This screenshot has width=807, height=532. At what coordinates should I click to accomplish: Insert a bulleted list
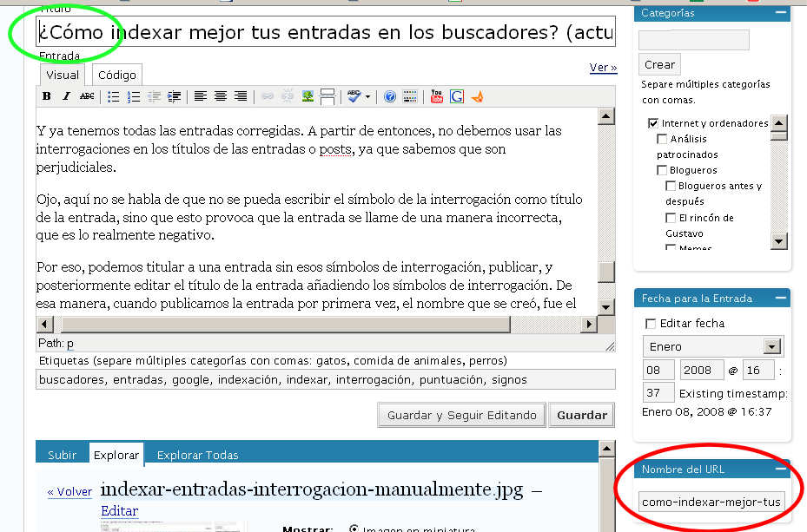click(113, 96)
